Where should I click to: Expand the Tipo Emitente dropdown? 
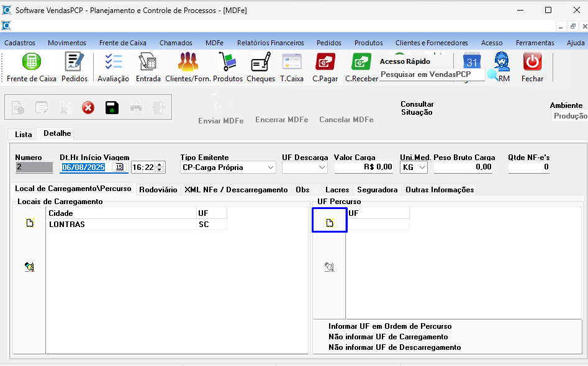pyautogui.click(x=270, y=167)
